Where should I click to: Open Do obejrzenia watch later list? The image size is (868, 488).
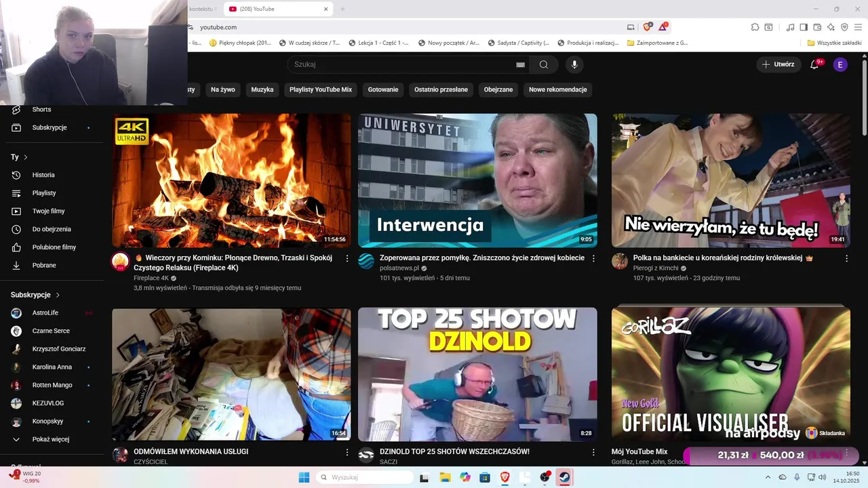click(52, 229)
